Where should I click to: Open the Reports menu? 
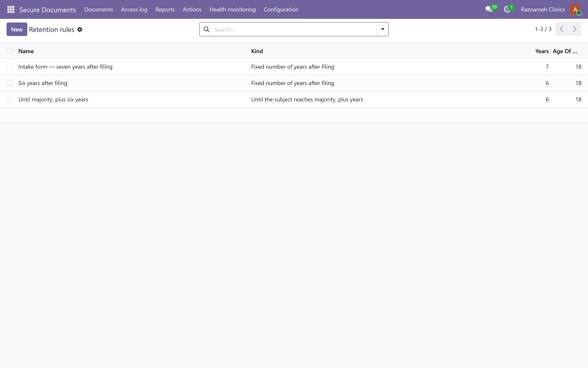click(165, 9)
